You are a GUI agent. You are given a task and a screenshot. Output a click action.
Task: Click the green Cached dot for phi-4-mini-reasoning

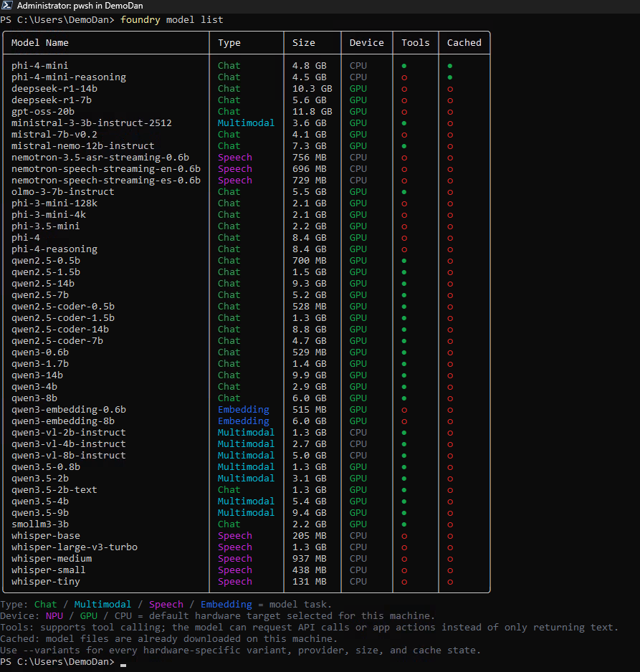[x=449, y=77]
